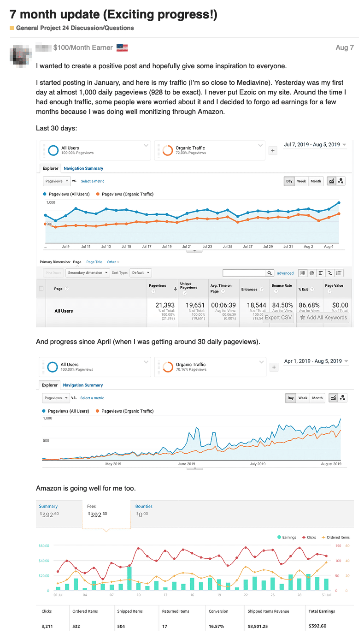Viewport: 364px width, 639px height.
Task: Toggle Day view in the first report
Action: 289,181
